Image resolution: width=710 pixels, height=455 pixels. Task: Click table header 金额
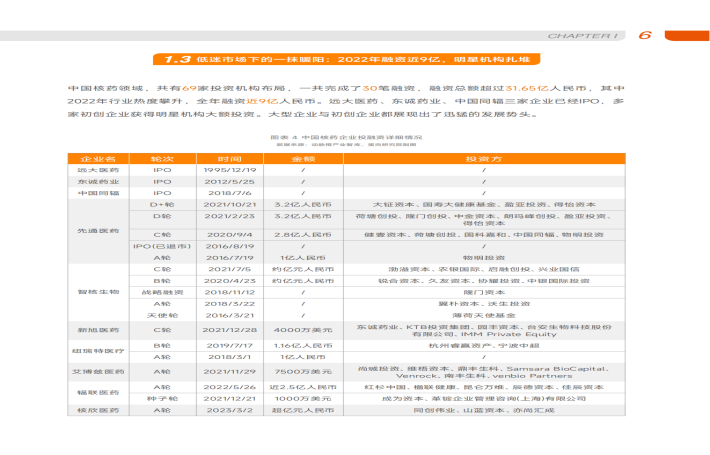pos(303,159)
